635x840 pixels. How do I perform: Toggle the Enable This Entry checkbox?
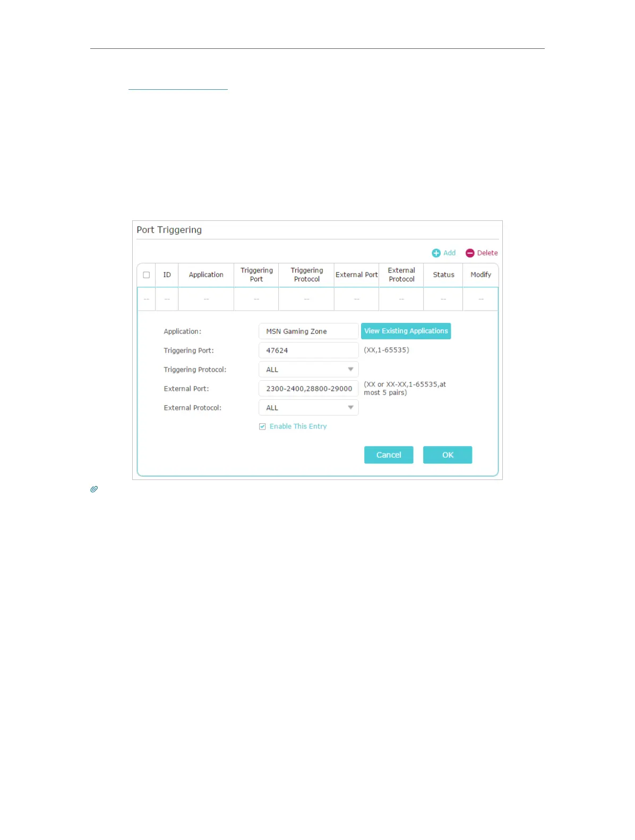pyautogui.click(x=262, y=426)
